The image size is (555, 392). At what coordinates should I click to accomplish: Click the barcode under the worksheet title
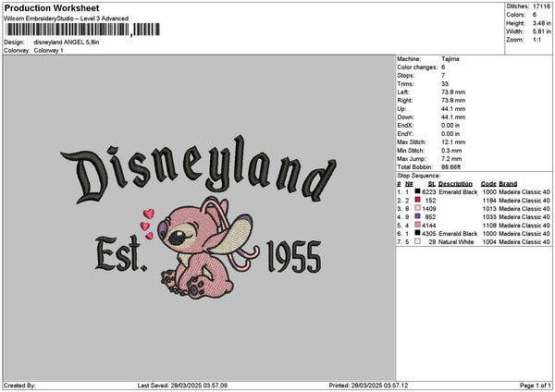[83, 30]
